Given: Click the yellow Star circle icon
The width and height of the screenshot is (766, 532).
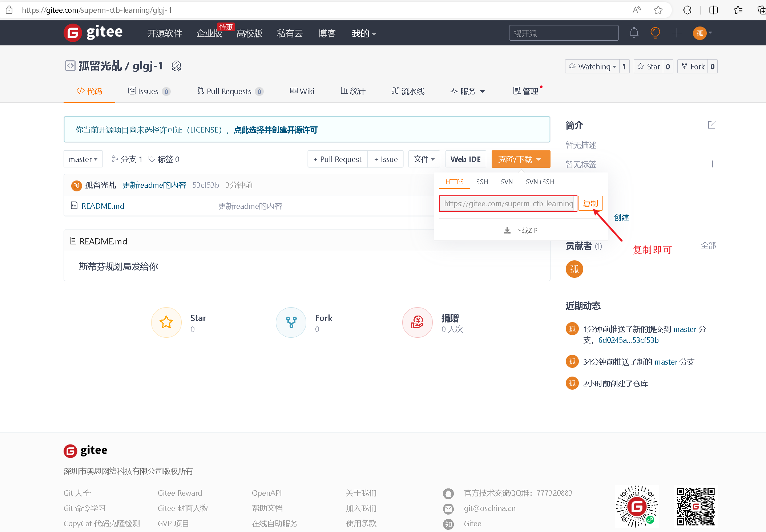Looking at the screenshot, I should click(x=166, y=322).
